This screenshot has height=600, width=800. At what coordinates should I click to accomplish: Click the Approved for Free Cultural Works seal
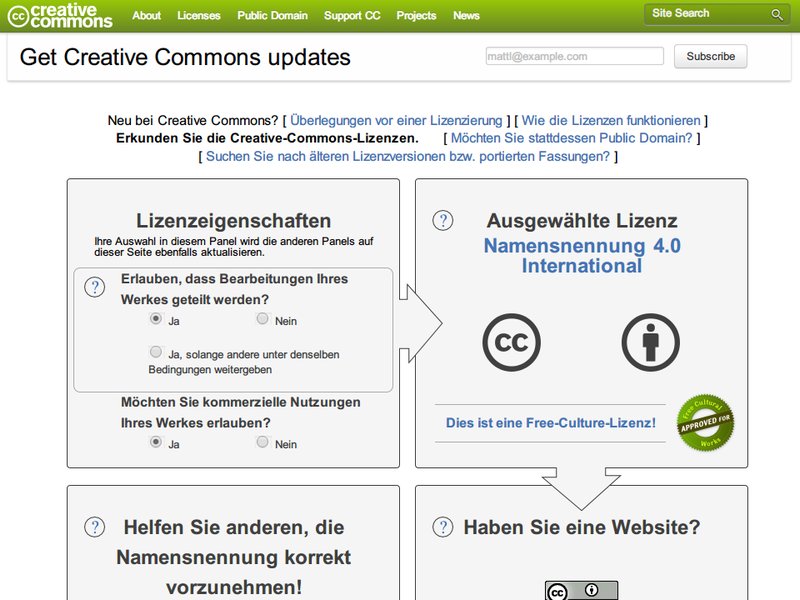(706, 422)
